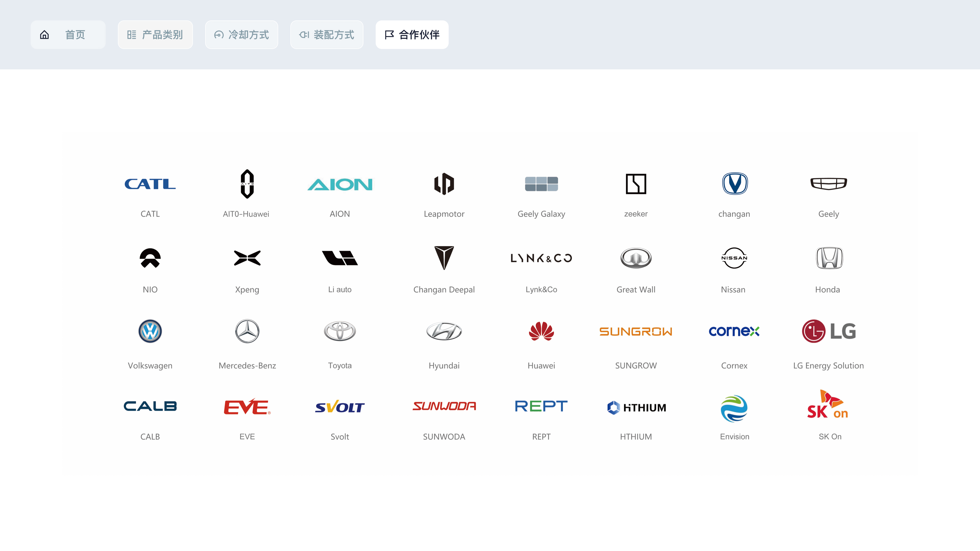The image size is (980, 551).
Task: Click the red Huawei petal logo
Action: pos(541,331)
